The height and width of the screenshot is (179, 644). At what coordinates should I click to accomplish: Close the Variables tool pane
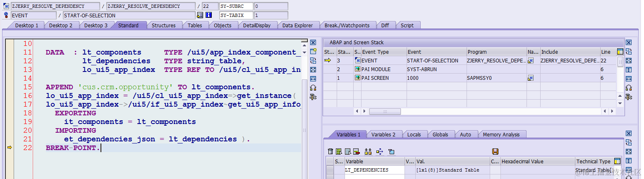point(629,134)
